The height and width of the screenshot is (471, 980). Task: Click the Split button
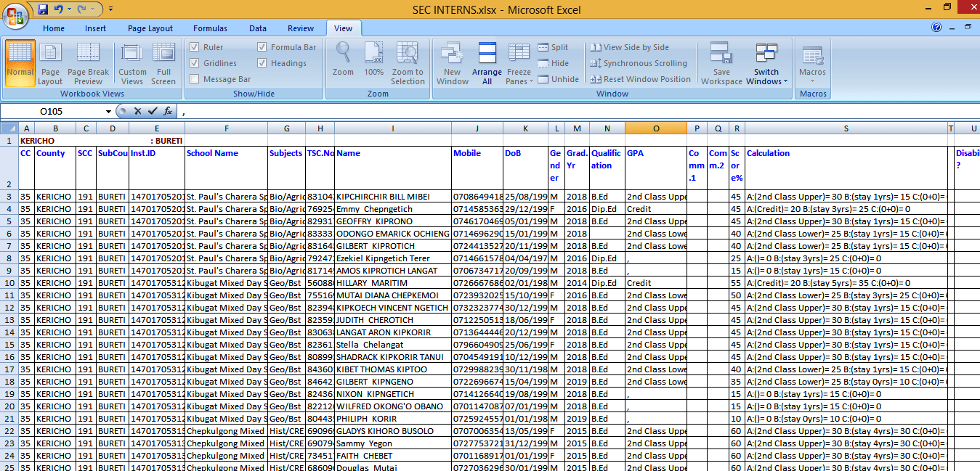(554, 47)
